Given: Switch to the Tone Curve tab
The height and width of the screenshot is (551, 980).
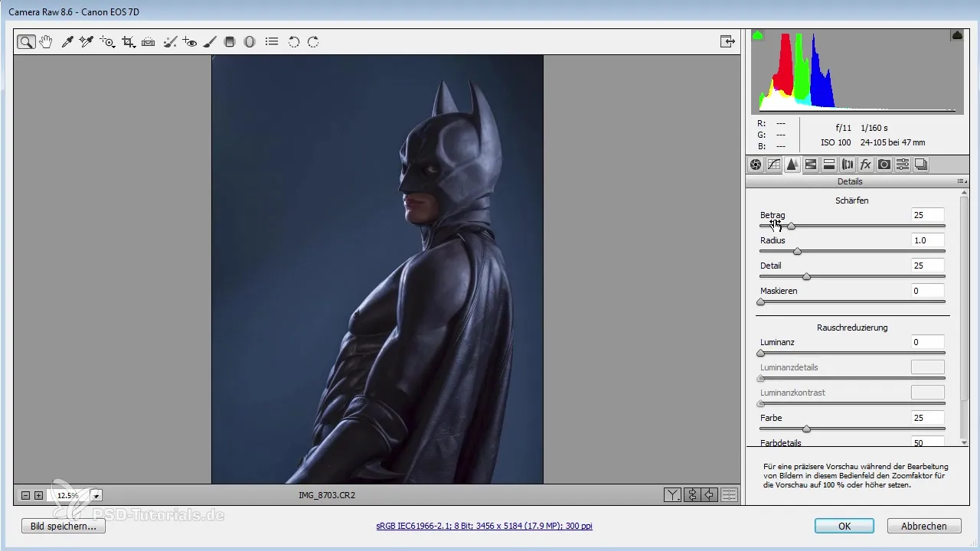Looking at the screenshot, I should (774, 165).
